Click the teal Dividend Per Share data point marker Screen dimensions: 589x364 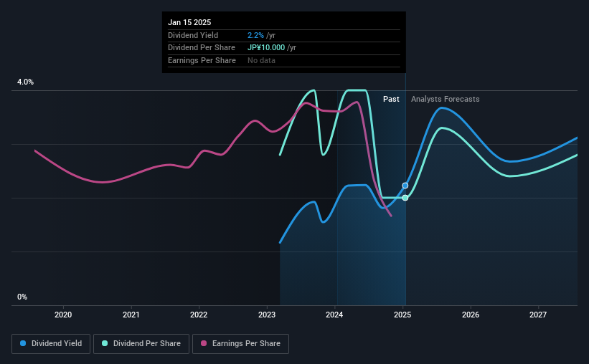point(405,198)
